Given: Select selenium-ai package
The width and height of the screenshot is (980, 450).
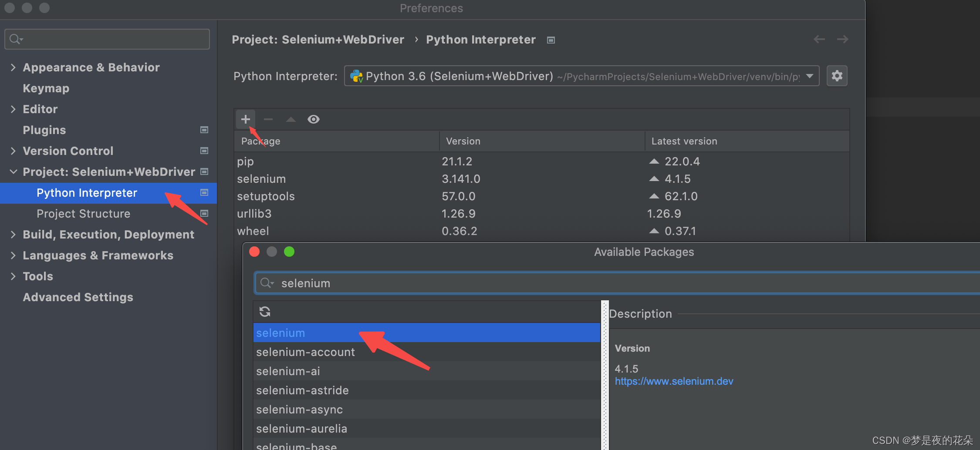Looking at the screenshot, I should click(x=427, y=371).
